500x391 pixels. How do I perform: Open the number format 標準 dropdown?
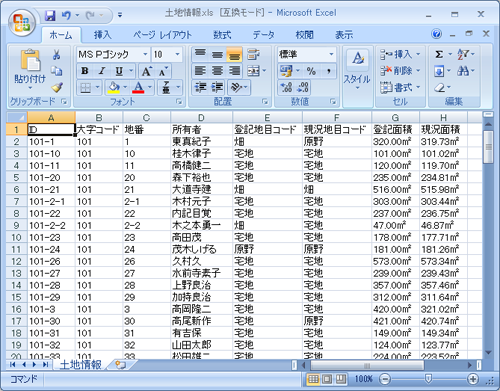tap(331, 54)
